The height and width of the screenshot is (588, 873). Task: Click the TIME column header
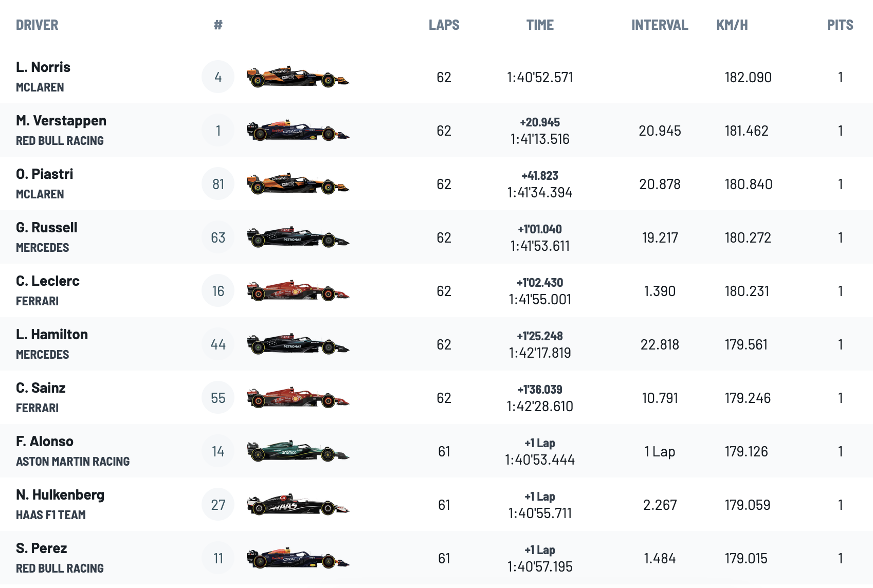tap(540, 25)
